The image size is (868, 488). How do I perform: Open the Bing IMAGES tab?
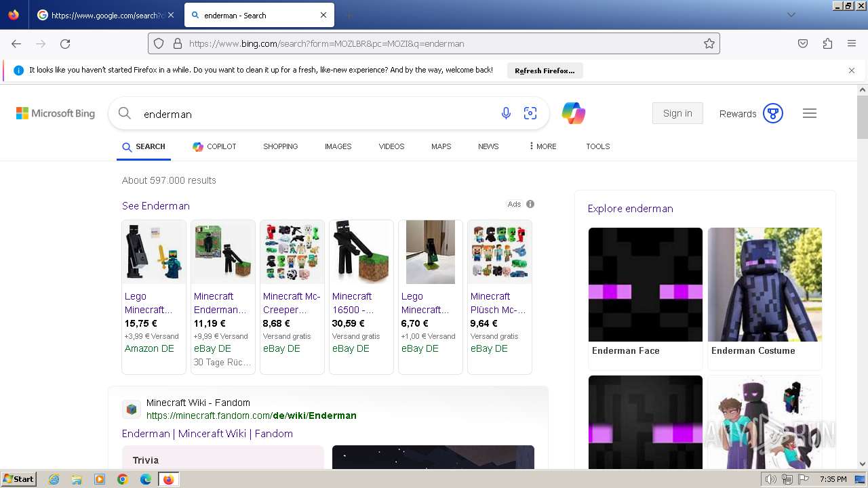pos(338,146)
